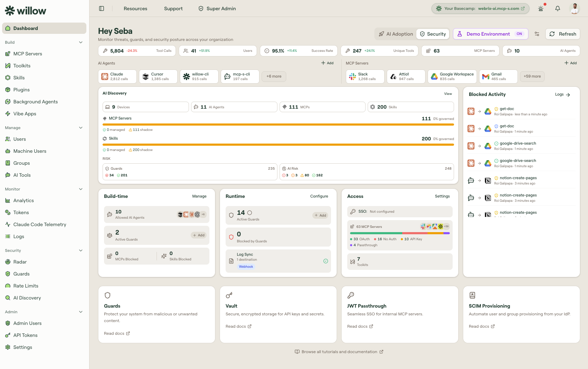
Task: Open the Claude agent card
Action: [x=117, y=77]
